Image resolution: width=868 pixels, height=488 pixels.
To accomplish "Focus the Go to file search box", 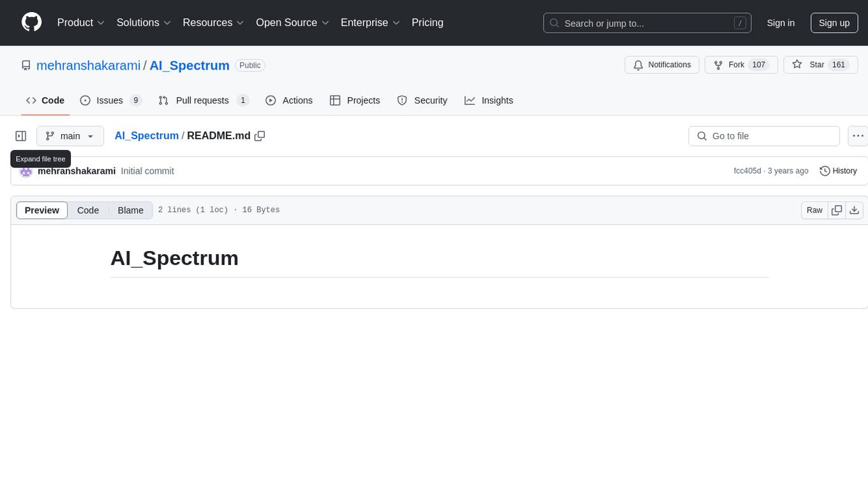I will click(x=764, y=136).
